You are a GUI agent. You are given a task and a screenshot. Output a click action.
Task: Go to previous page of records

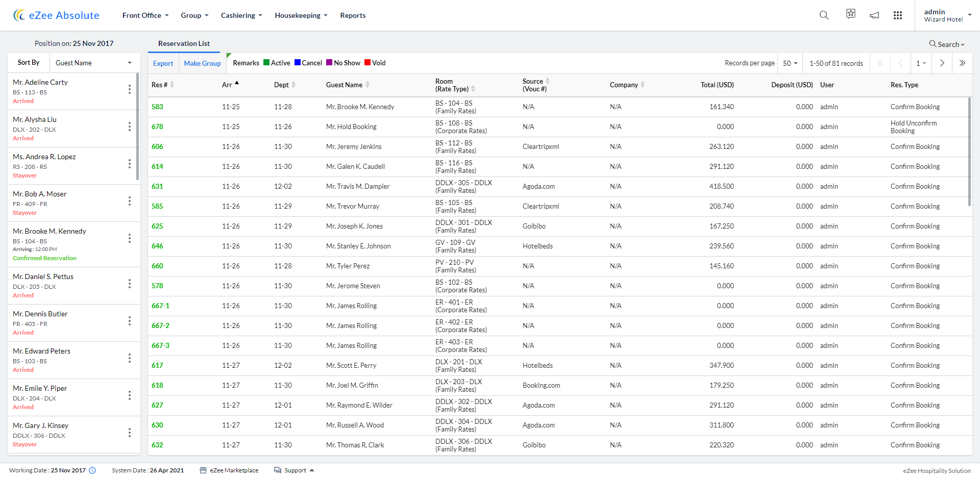click(900, 63)
